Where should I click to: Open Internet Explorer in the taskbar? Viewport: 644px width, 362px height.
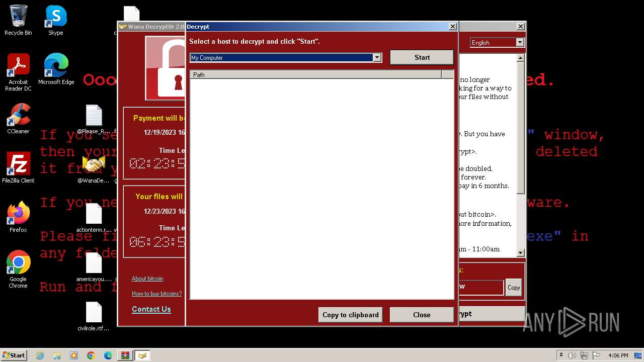(x=40, y=355)
